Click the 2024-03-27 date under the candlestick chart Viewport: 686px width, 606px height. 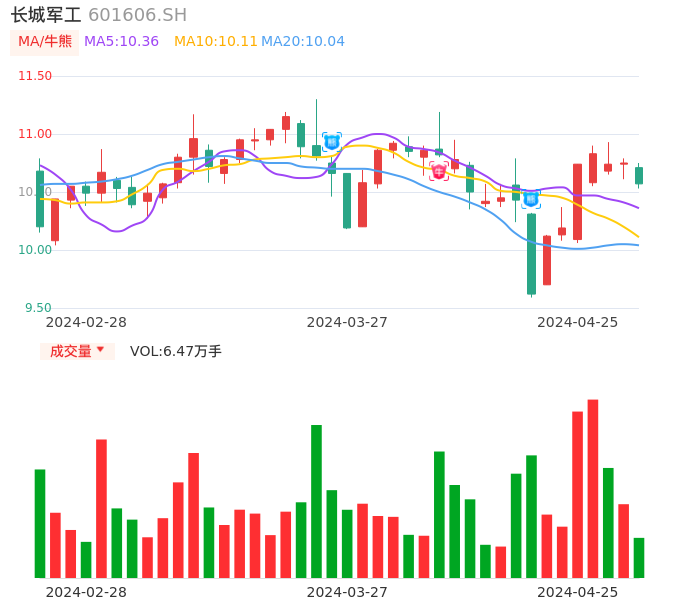pyautogui.click(x=347, y=322)
